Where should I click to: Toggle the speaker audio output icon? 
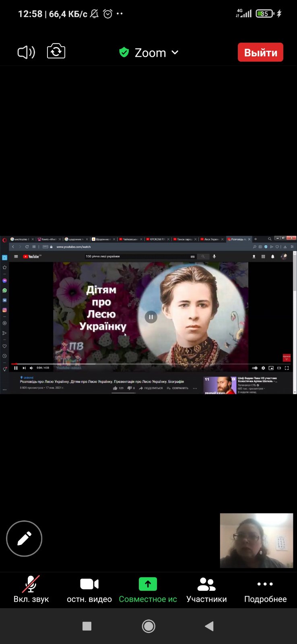[26, 52]
